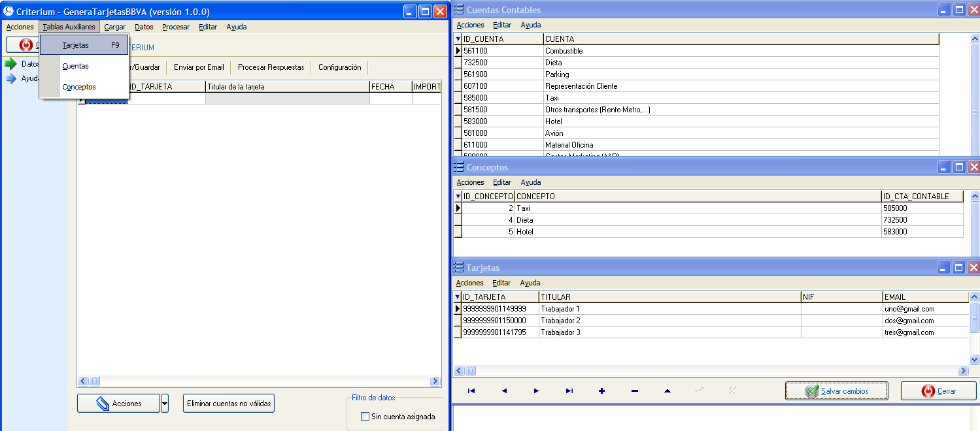This screenshot has width=980, height=431.
Task: Open the Procesar menu
Action: coord(176,27)
